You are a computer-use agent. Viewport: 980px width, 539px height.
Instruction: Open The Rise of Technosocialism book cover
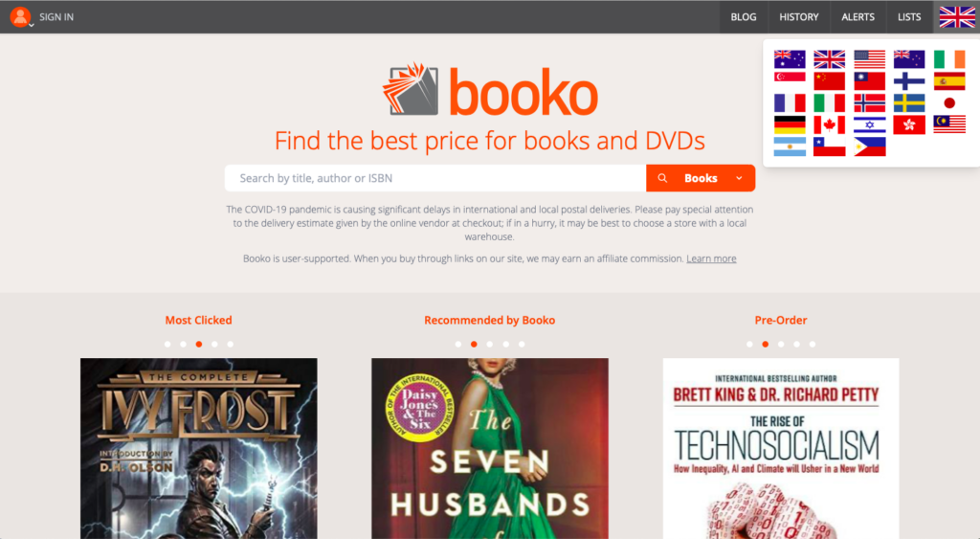tap(781, 448)
